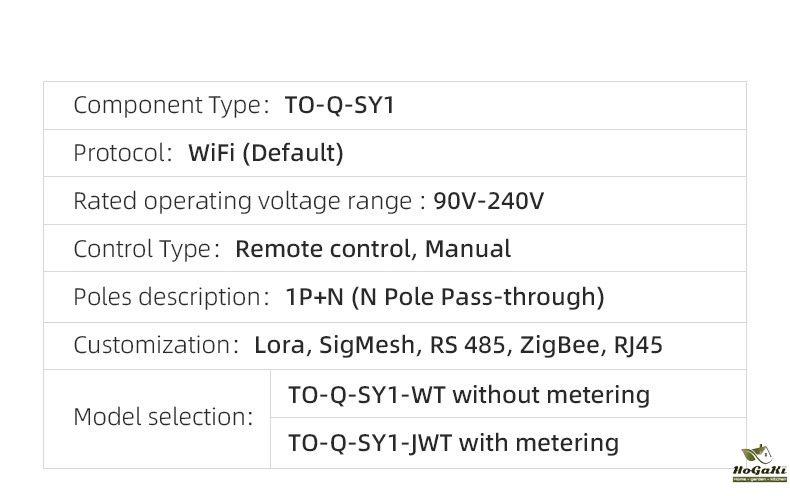Click the "Component Type" label
The width and height of the screenshot is (790, 496).
(x=167, y=105)
